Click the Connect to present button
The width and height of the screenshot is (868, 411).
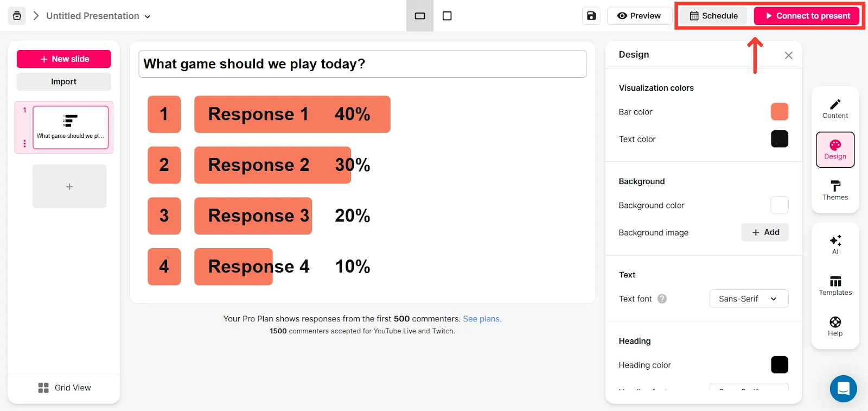[807, 16]
